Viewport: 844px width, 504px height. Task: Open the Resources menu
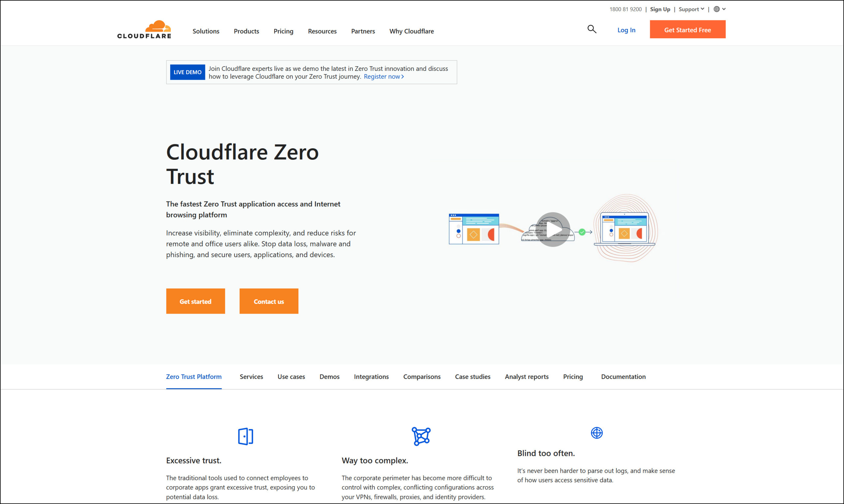coord(322,31)
